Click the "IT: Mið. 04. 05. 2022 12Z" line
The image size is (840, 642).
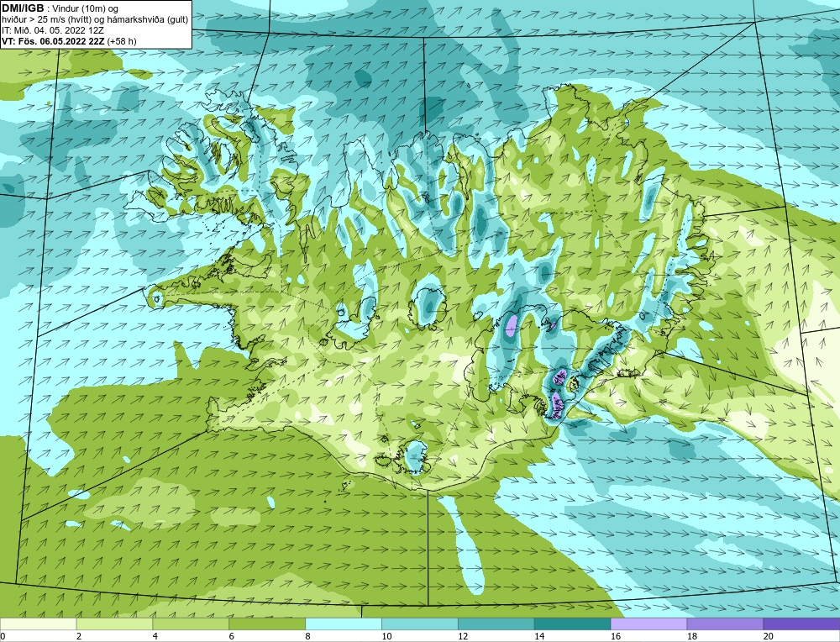point(52,30)
